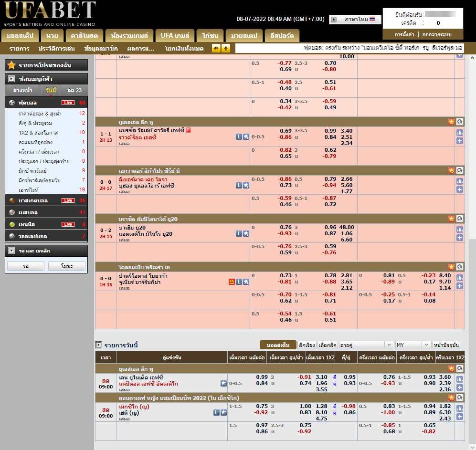Expand the เบสบอล sport category
This screenshot has width=476, height=450.
point(46,212)
